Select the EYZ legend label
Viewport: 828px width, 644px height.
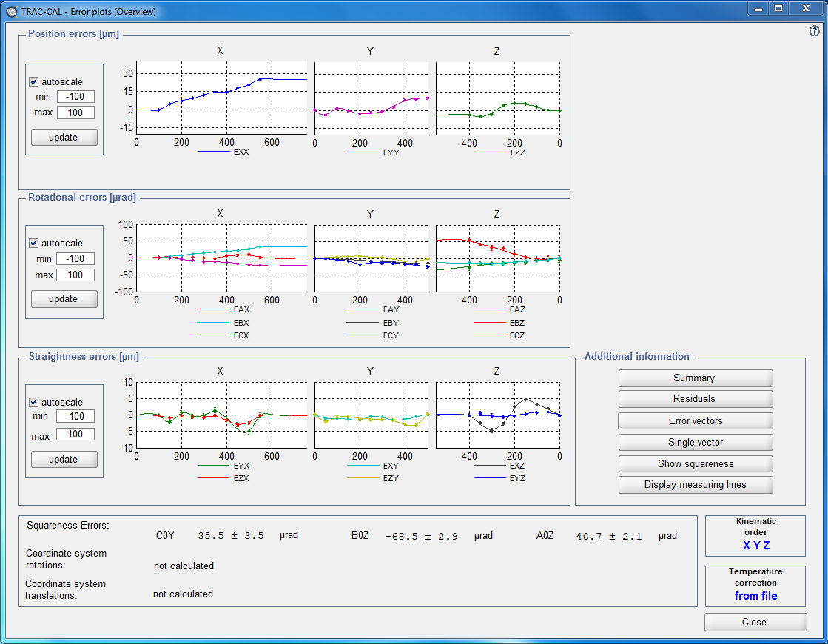point(517,478)
